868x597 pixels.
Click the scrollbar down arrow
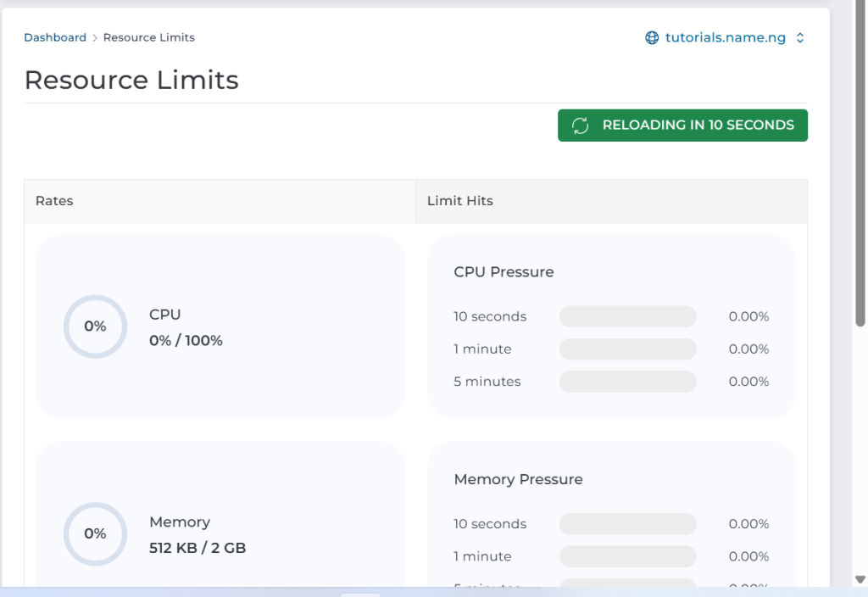(x=860, y=579)
